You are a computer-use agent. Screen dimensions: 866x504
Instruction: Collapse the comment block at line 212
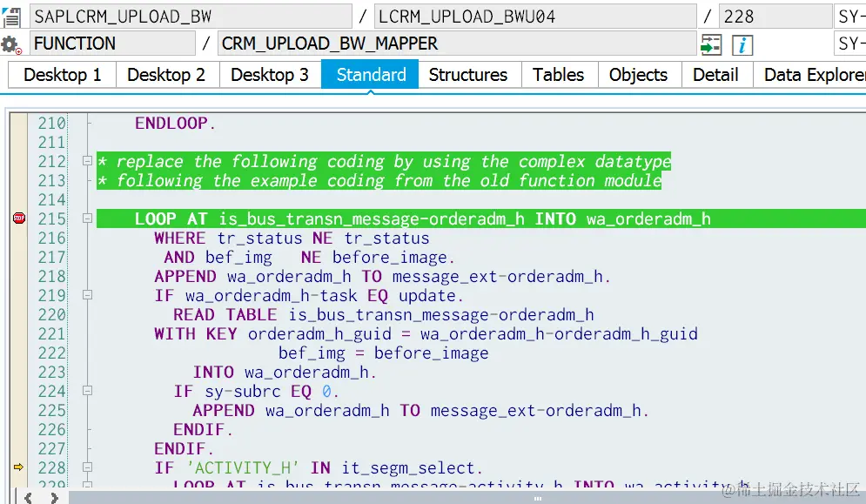[87, 161]
